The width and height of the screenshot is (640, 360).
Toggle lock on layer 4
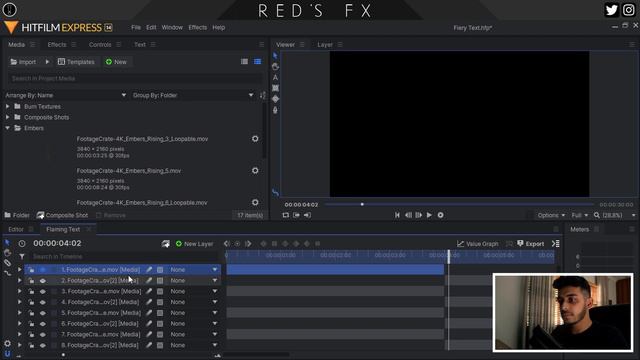pos(31,302)
